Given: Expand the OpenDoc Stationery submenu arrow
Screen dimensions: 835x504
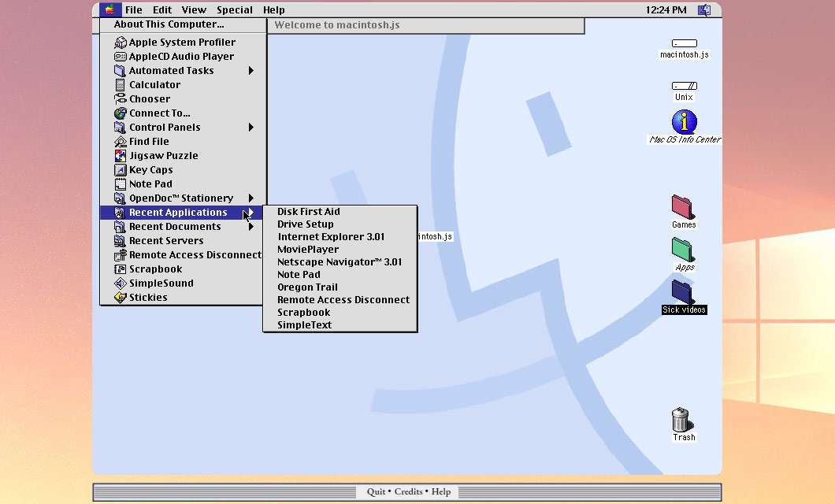Looking at the screenshot, I should coord(250,198).
